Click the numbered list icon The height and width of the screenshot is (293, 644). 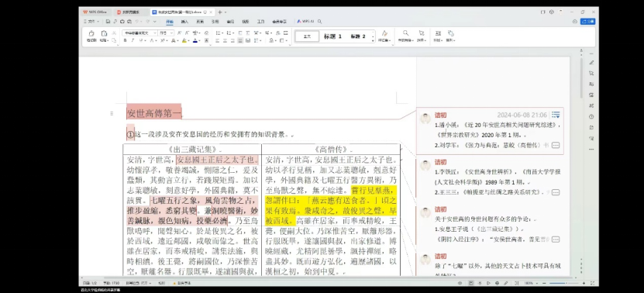(x=229, y=33)
